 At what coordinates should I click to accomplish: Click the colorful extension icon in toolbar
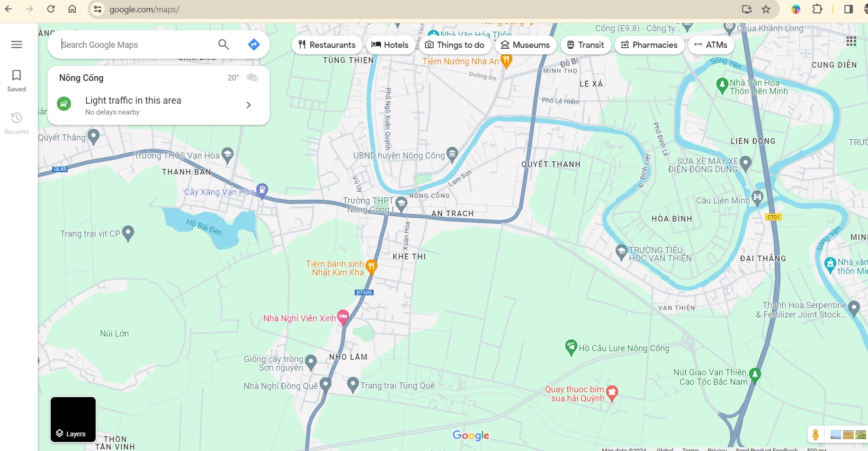(x=796, y=9)
